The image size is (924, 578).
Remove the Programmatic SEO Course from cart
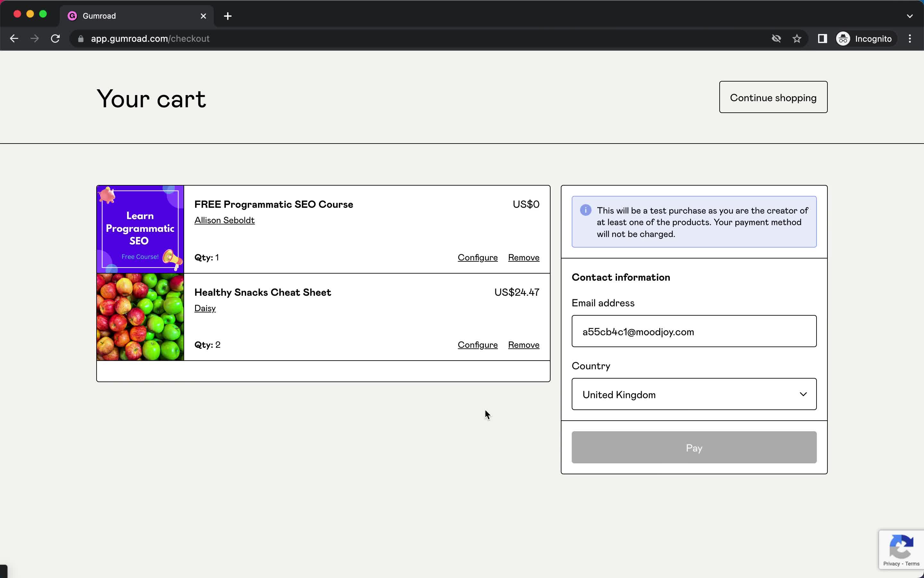click(x=524, y=258)
